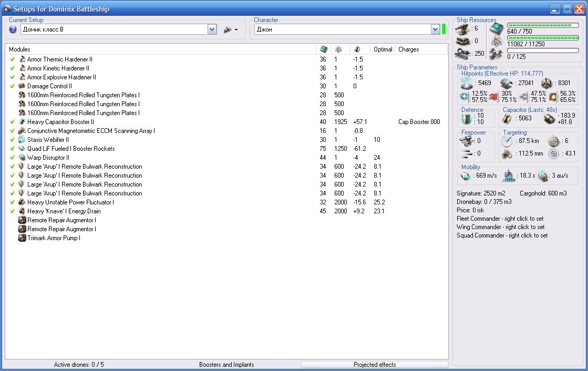Click the structure hitpoints icon showing 8301
Image resolution: width=588 pixels, height=371 pixels.
point(546,83)
